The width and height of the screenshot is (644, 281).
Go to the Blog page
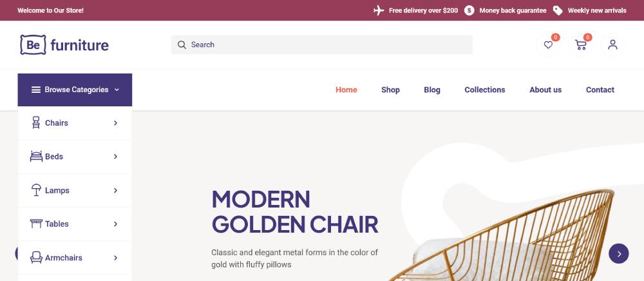click(x=432, y=90)
